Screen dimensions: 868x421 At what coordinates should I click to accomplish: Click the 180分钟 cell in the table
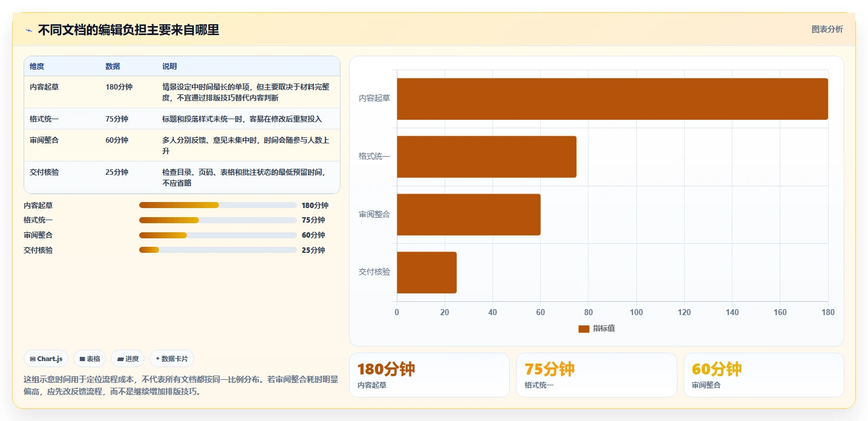pos(119,87)
